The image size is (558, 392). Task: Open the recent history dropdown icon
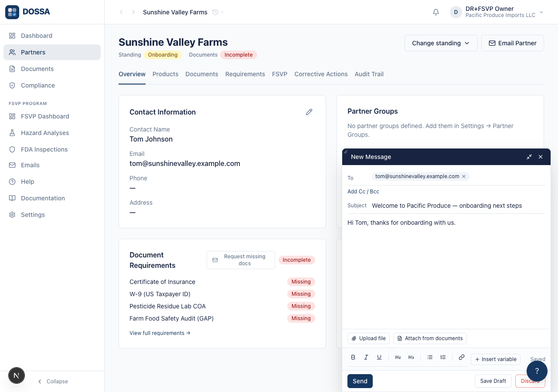point(218,12)
